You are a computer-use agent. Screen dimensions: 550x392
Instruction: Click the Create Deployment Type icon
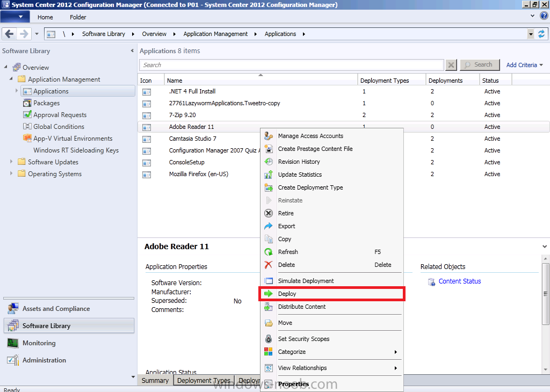tap(269, 187)
